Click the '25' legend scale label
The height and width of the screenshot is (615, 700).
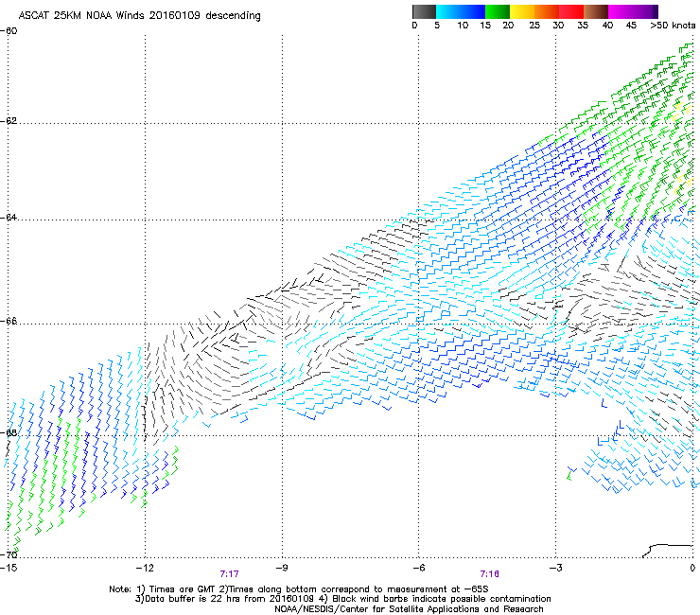point(534,25)
